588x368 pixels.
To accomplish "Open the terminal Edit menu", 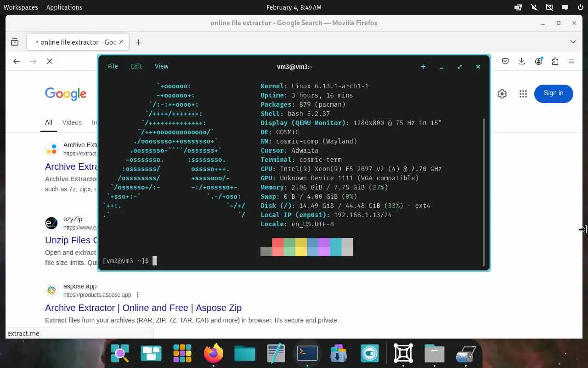I will tap(136, 66).
